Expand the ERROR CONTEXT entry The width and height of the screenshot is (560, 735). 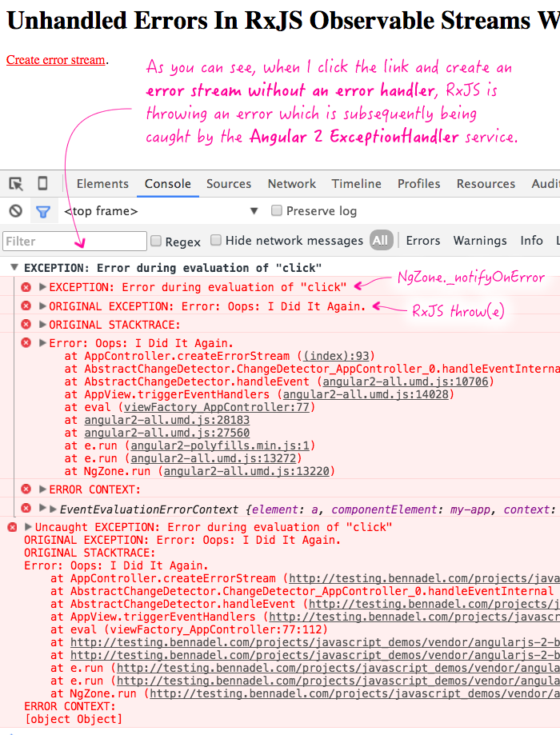pyautogui.click(x=42, y=489)
